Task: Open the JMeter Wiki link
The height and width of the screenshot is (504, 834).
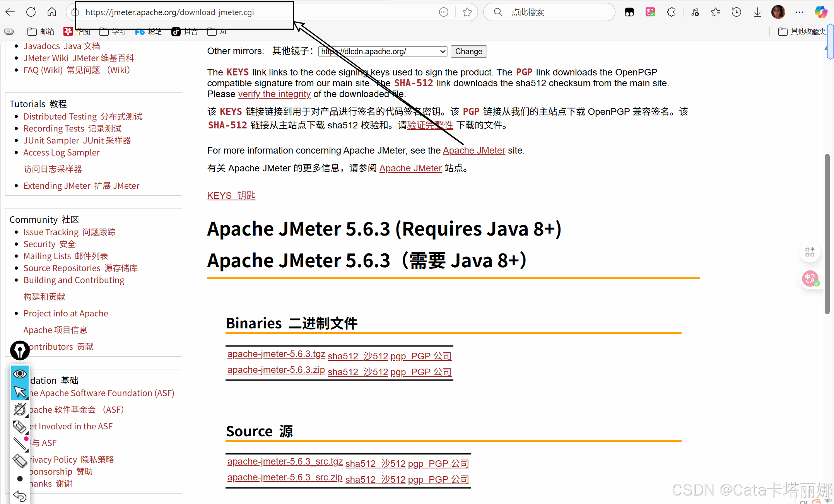Action: 79,58
